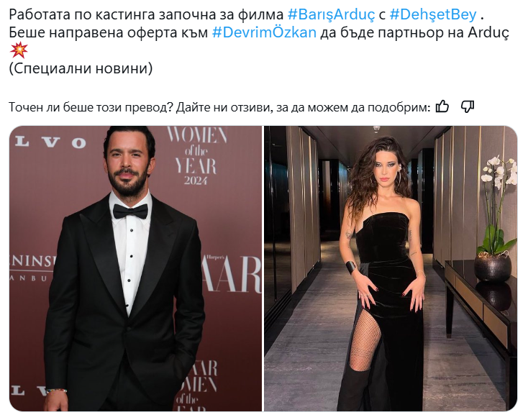This screenshot has width=528, height=420.
Task: Click the hallway ceiling light in right photo
Action: click(376, 128)
